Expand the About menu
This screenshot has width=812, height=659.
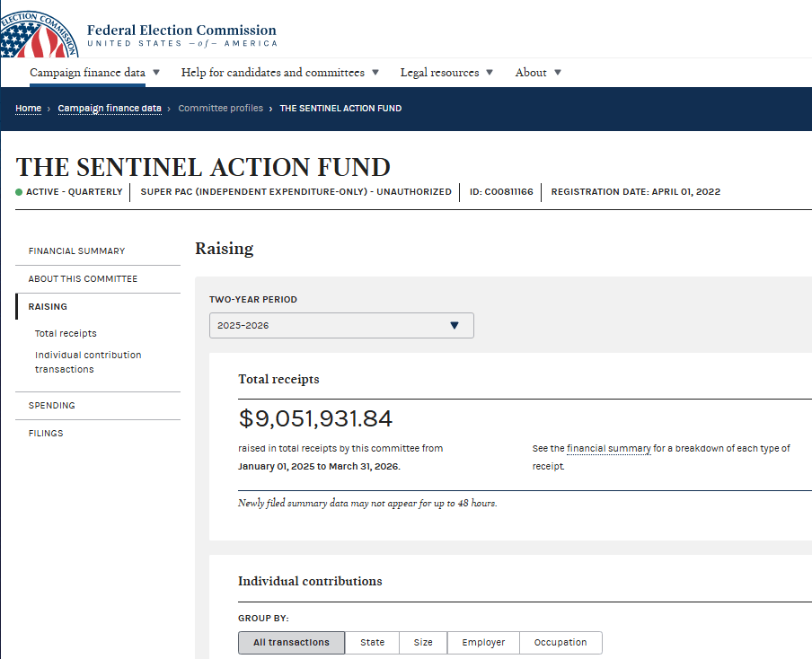click(537, 73)
